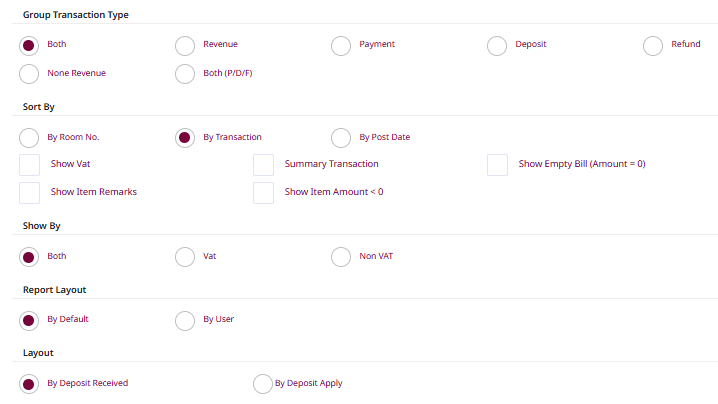Image resolution: width=718 pixels, height=404 pixels.
Task: Check Show Empty Bill (Amount = 0)
Action: (498, 165)
